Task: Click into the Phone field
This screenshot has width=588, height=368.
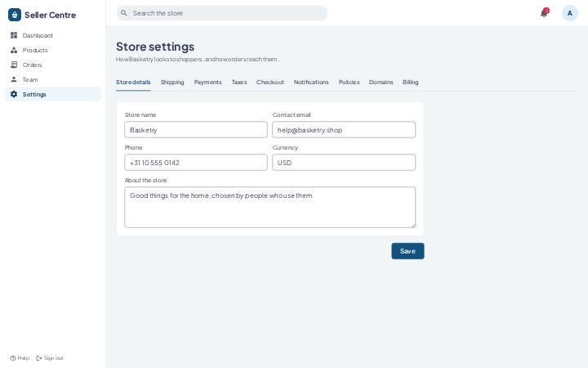Action: coord(196,162)
